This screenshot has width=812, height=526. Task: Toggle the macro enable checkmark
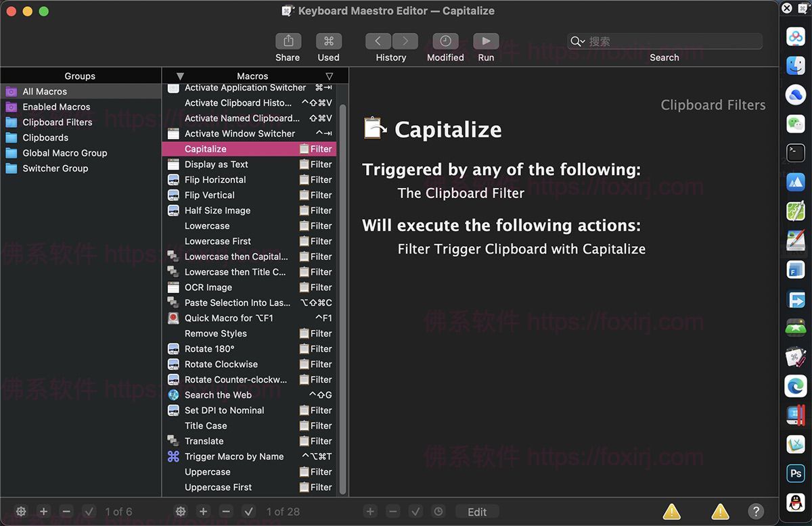pyautogui.click(x=248, y=512)
